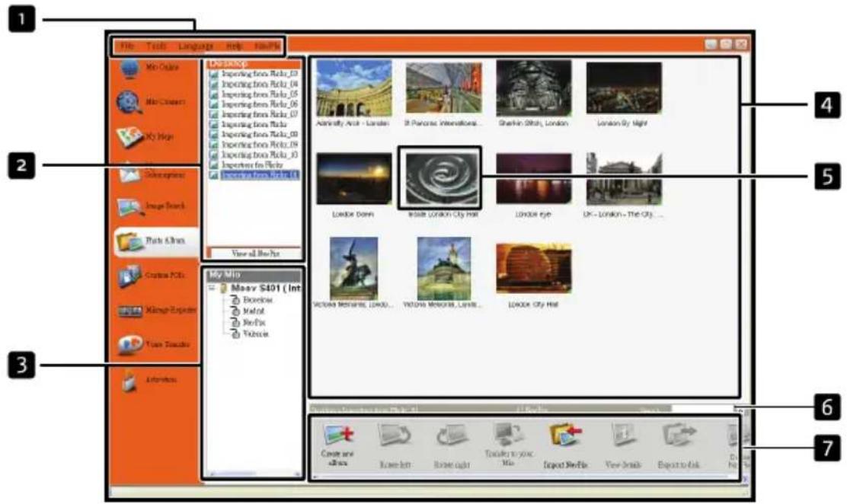Click the Rotate right toolbar icon

pyautogui.click(x=452, y=435)
